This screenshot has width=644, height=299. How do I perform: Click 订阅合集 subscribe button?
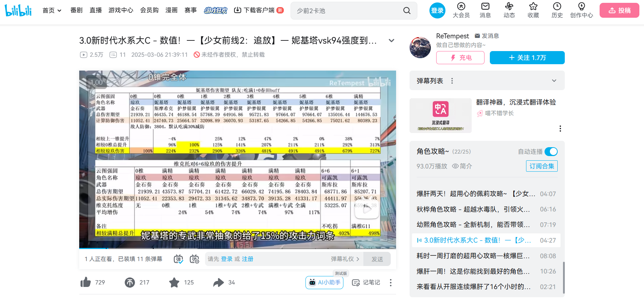[x=542, y=166]
